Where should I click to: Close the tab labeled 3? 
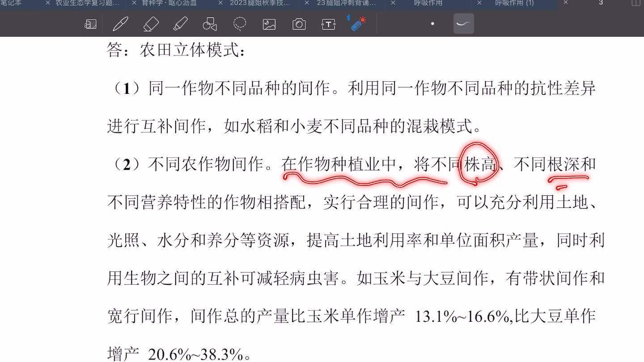click(565, 3)
